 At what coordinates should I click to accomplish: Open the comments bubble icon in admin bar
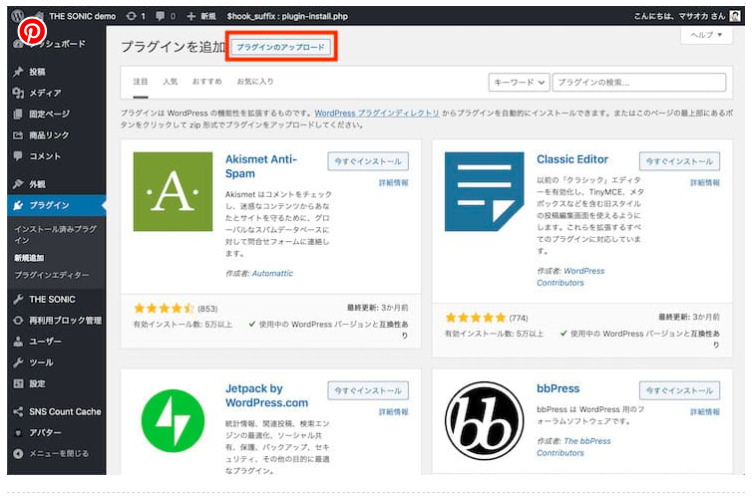click(x=162, y=17)
